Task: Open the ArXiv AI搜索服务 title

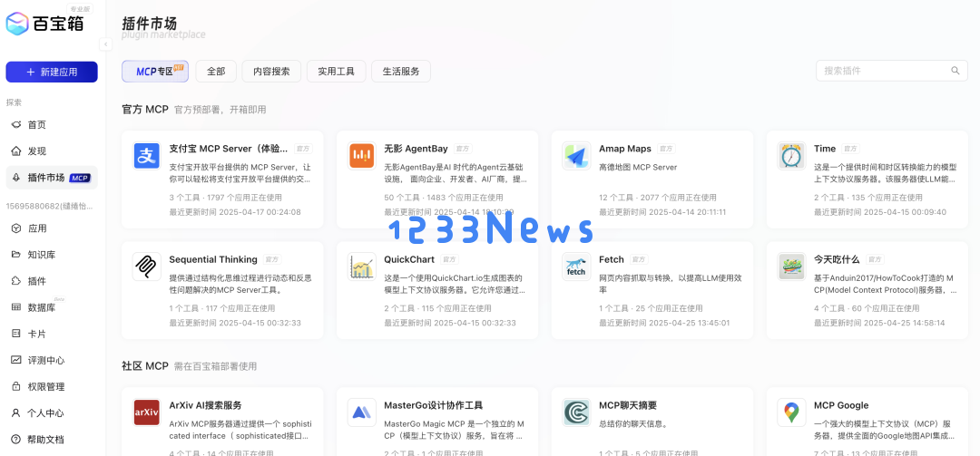Action: pos(206,405)
